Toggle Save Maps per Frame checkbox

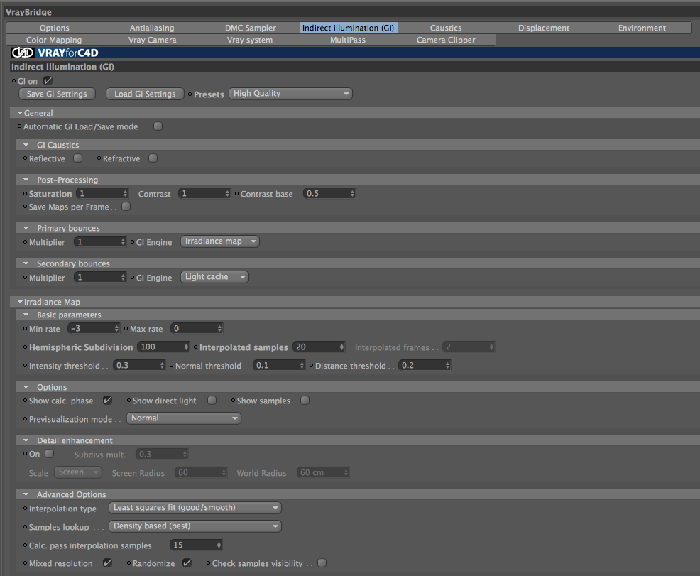click(126, 206)
